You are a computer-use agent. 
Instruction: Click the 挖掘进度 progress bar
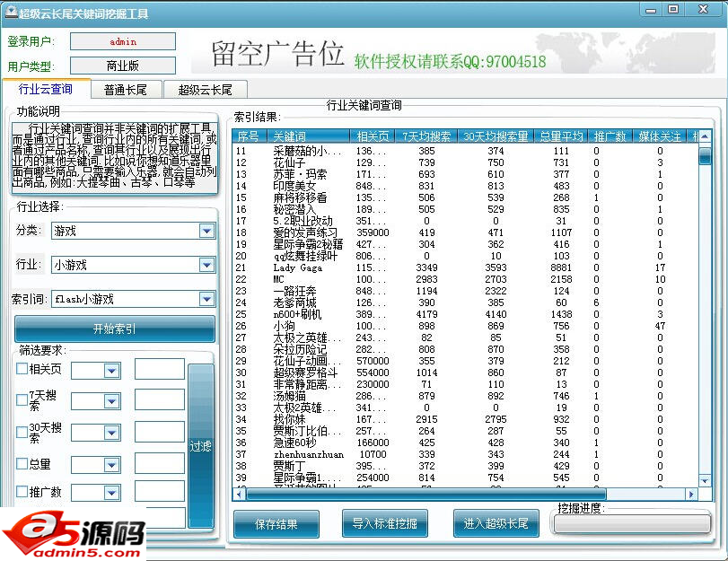632,524
